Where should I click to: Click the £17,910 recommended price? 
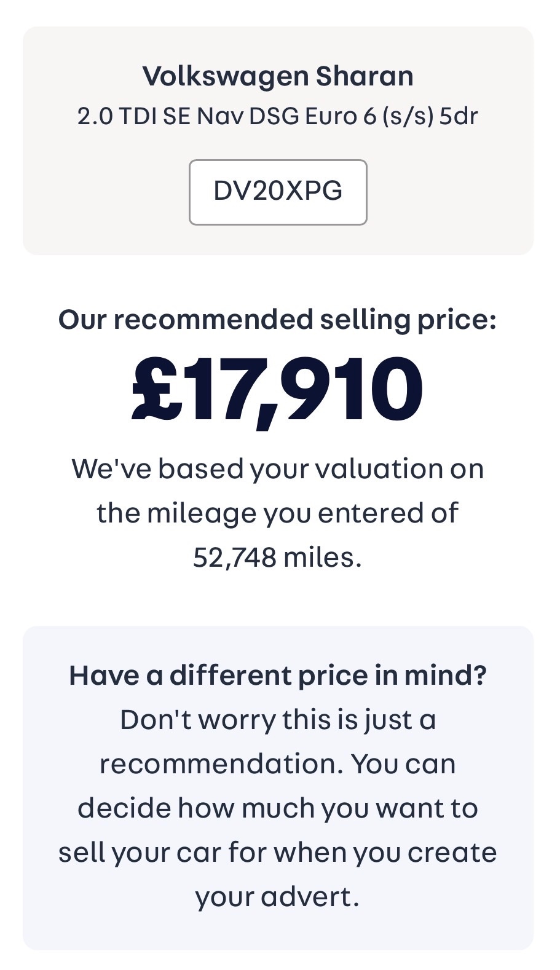click(278, 390)
